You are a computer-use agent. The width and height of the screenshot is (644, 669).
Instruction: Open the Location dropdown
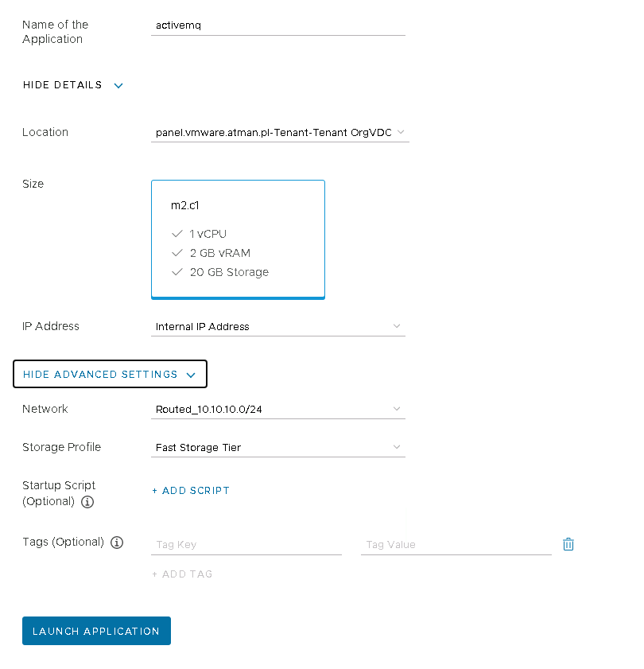(280, 132)
